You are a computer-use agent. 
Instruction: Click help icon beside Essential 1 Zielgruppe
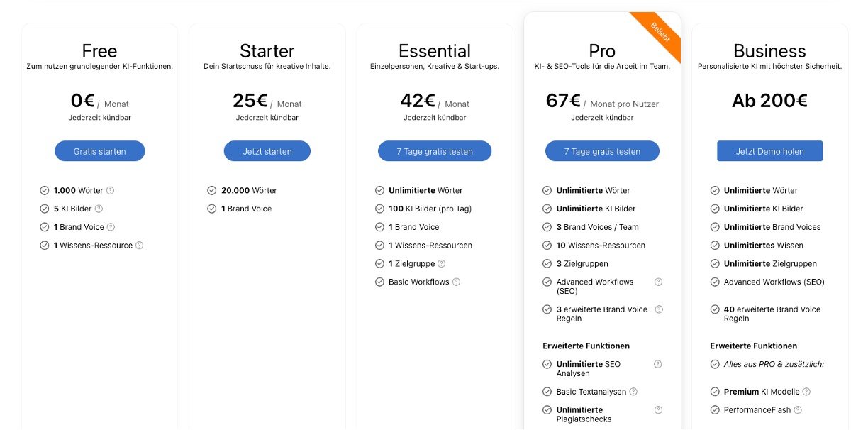(x=442, y=264)
